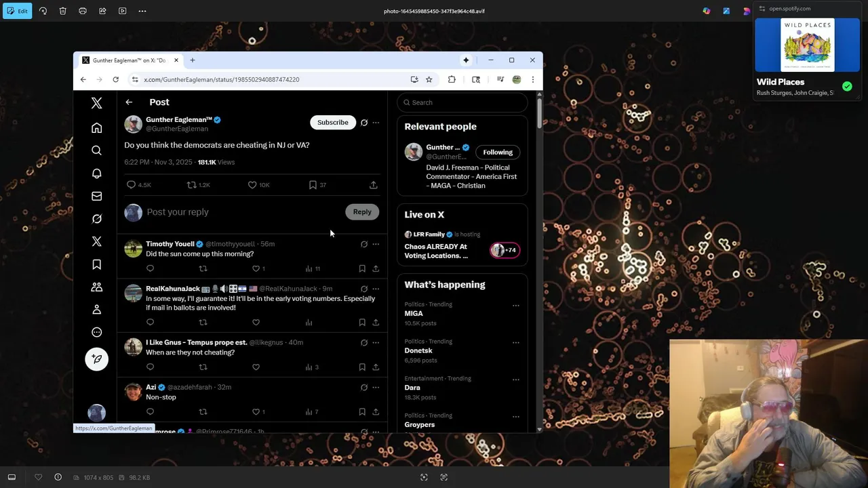Open browser three-dot menu
The width and height of the screenshot is (868, 488).
533,79
